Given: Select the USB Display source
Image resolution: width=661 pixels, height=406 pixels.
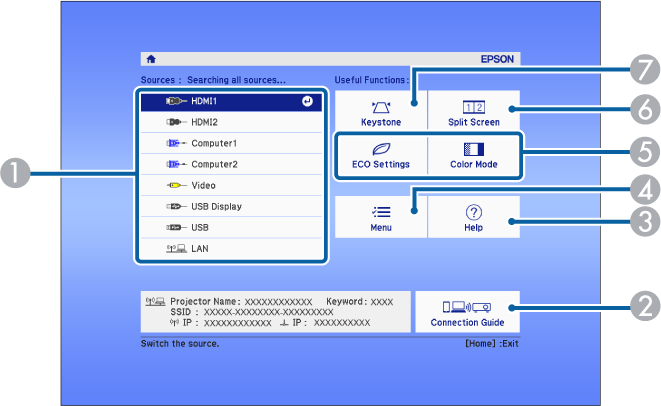Looking at the screenshot, I should coord(231,206).
